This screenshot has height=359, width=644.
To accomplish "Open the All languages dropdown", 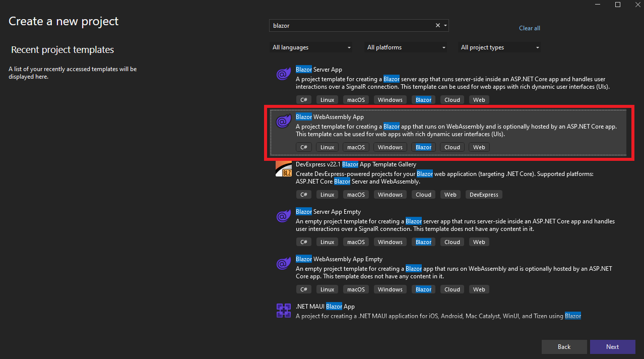I will point(311,47).
